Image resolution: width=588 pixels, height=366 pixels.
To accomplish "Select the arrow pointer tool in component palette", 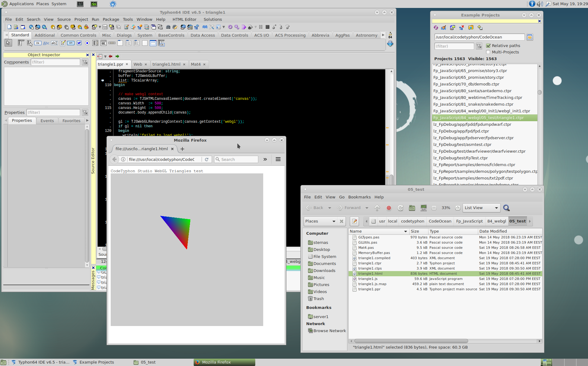I will (x=8, y=43).
